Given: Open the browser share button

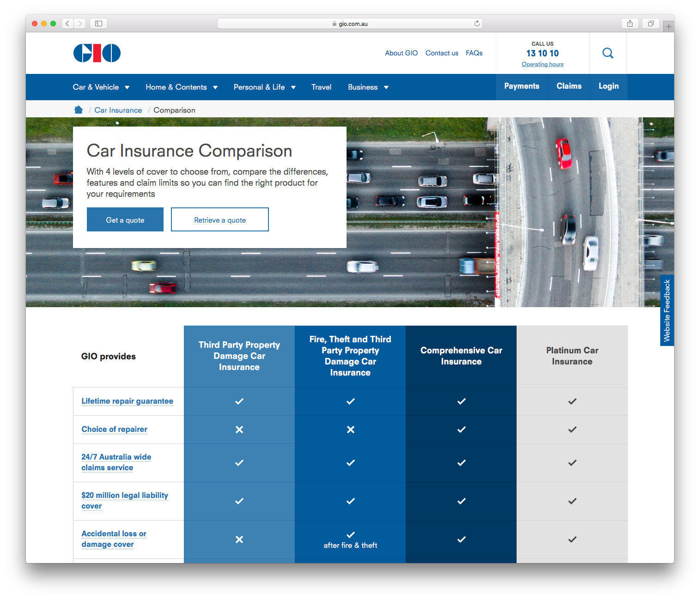Looking at the screenshot, I should tap(630, 24).
